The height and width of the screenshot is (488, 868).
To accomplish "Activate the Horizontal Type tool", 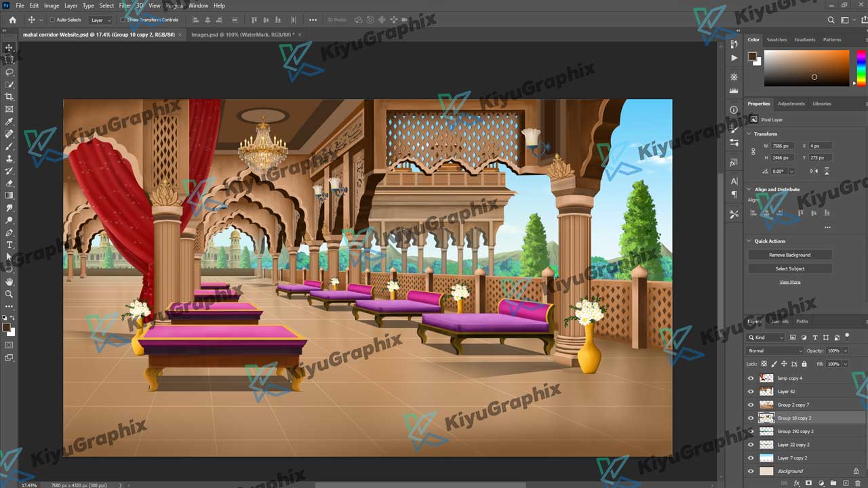I will (x=9, y=245).
